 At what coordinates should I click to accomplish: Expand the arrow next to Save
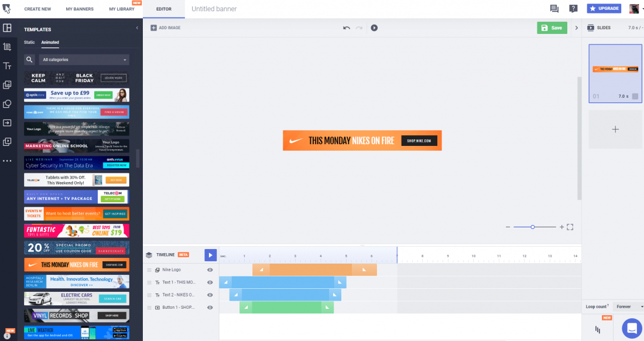pyautogui.click(x=576, y=28)
